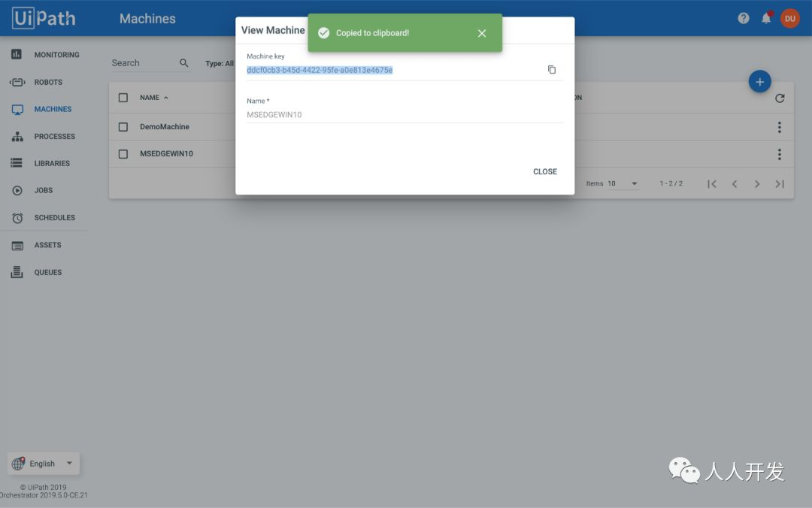This screenshot has width=812, height=508.
Task: Open the help question mark icon
Action: [x=743, y=19]
